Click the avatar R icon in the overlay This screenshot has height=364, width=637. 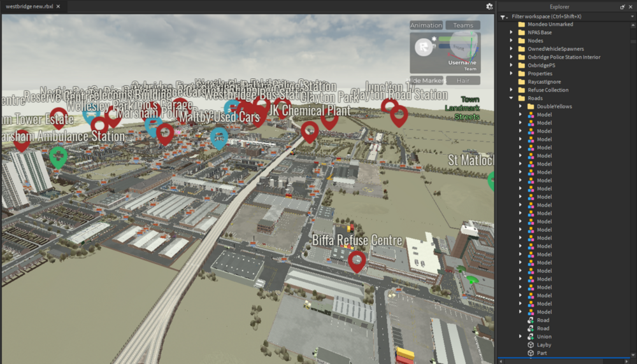(x=424, y=47)
